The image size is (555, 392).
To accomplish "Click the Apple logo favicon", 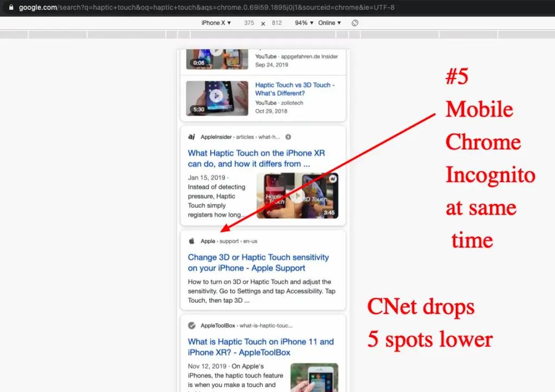I will tap(191, 241).
